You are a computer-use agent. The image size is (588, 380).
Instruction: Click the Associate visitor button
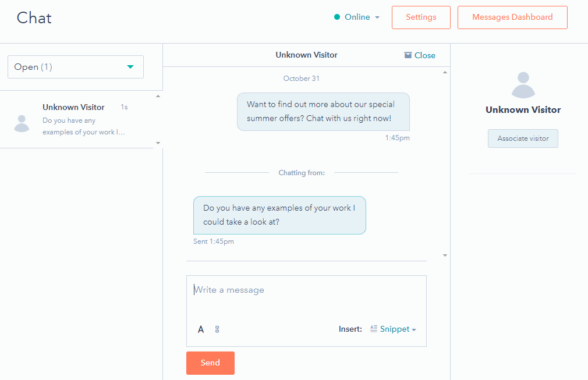coord(523,138)
